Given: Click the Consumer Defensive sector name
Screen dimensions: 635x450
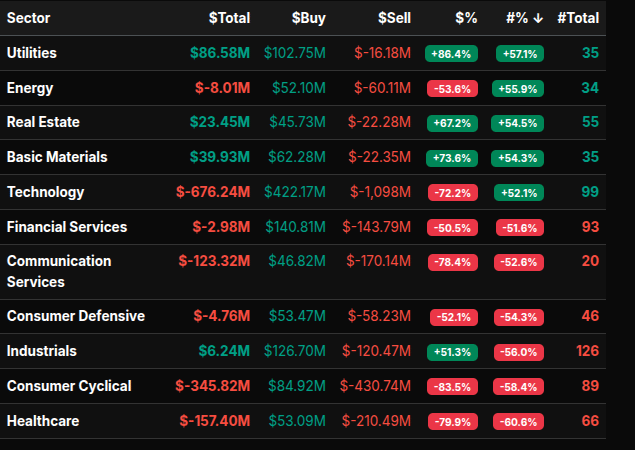Looking at the screenshot, I should (76, 316).
